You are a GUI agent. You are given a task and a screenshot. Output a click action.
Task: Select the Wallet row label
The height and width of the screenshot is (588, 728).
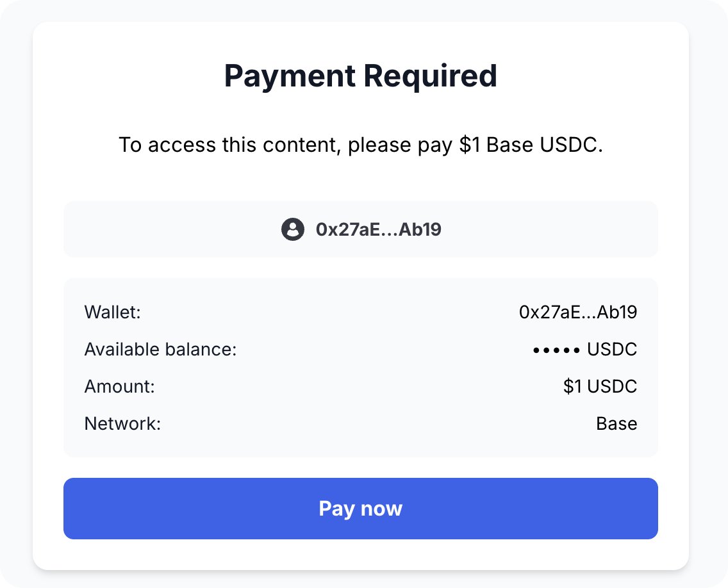[x=112, y=312]
